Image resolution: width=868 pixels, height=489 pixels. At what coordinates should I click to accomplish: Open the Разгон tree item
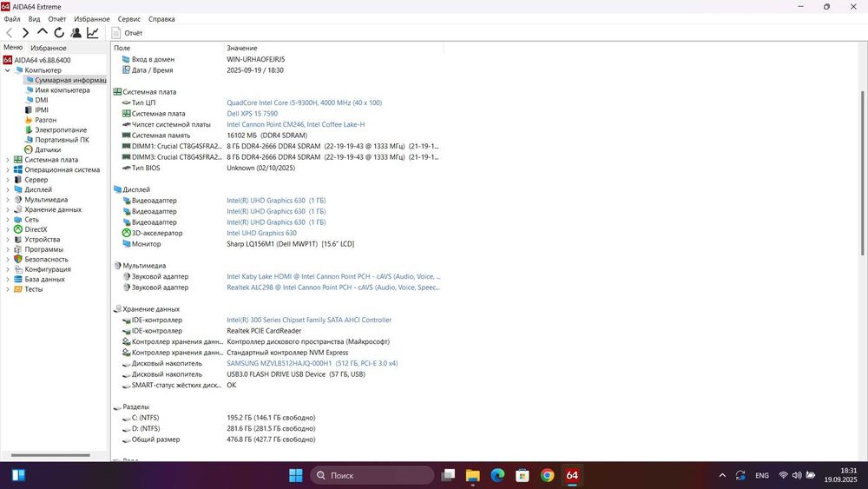point(45,120)
